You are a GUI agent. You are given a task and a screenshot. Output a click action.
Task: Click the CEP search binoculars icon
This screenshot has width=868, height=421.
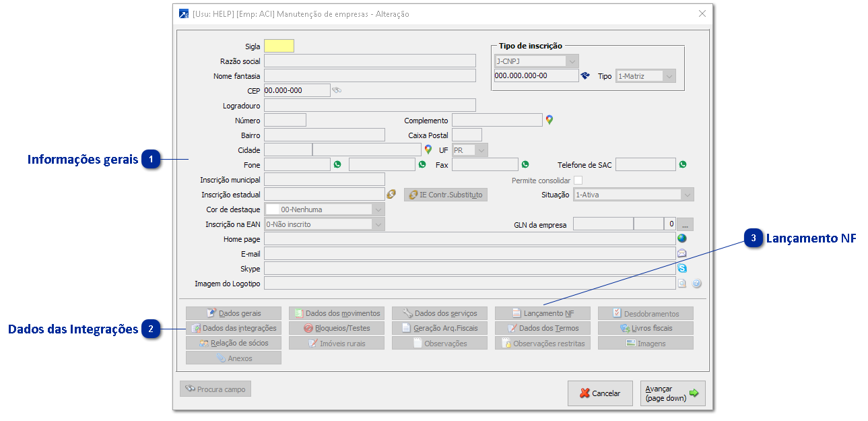point(337,90)
